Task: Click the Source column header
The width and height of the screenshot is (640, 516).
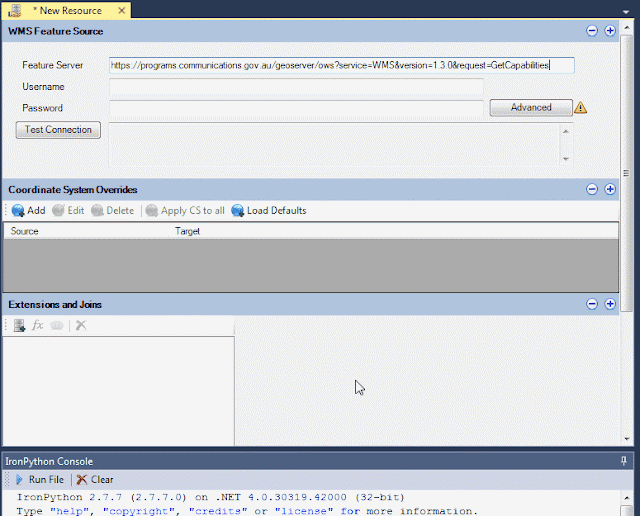Action: (x=87, y=231)
